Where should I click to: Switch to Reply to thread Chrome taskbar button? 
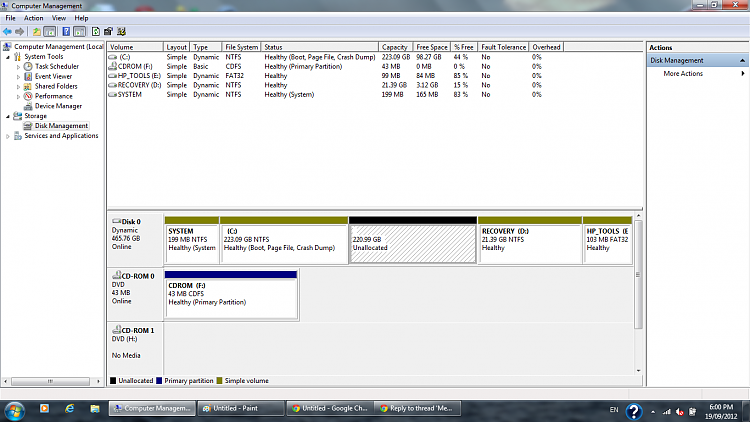pos(417,409)
